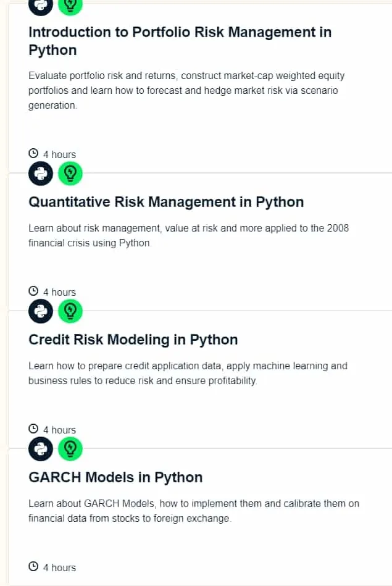Click Python logo icon above Quantitative Risk Management
392x586 pixels.
click(x=41, y=174)
